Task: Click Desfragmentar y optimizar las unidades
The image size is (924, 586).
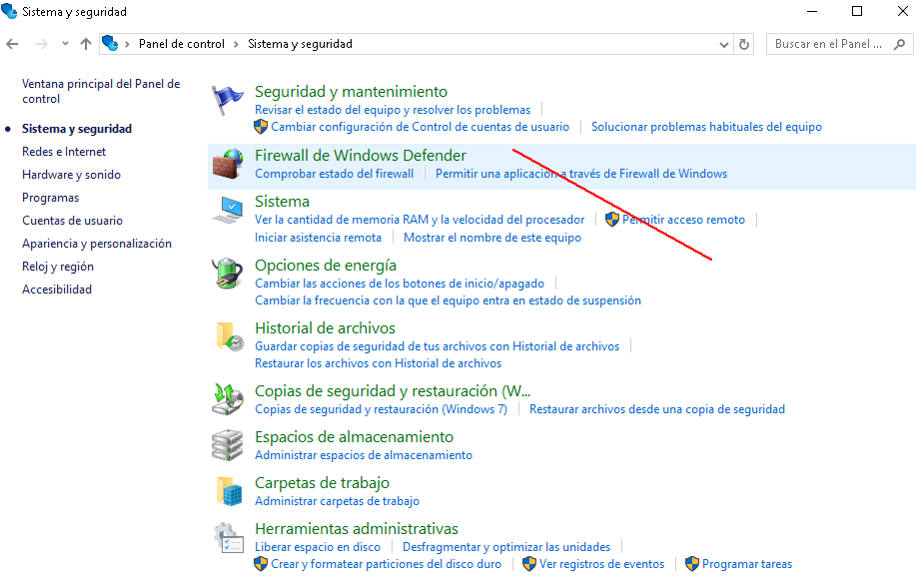Action: [x=506, y=548]
